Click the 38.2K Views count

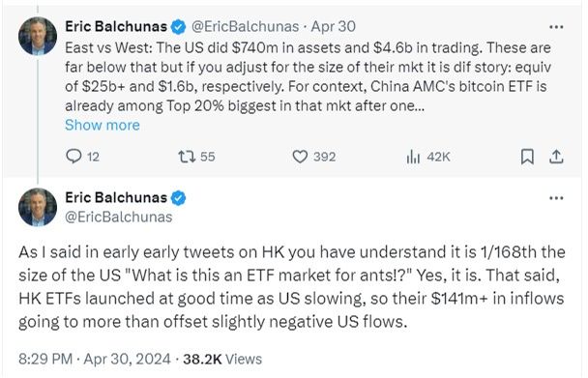(222, 359)
